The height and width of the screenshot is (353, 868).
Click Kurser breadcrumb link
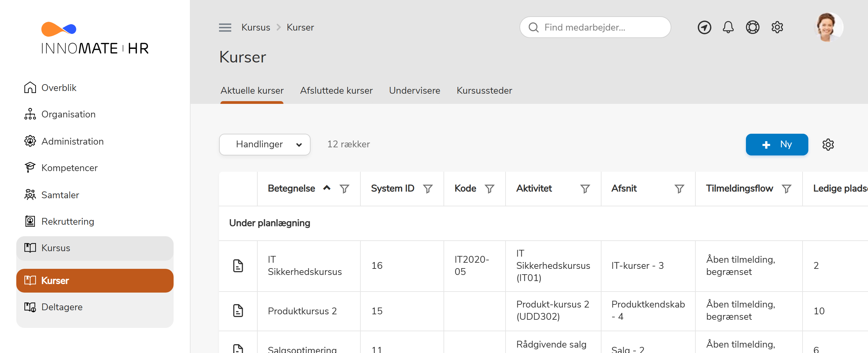[300, 27]
